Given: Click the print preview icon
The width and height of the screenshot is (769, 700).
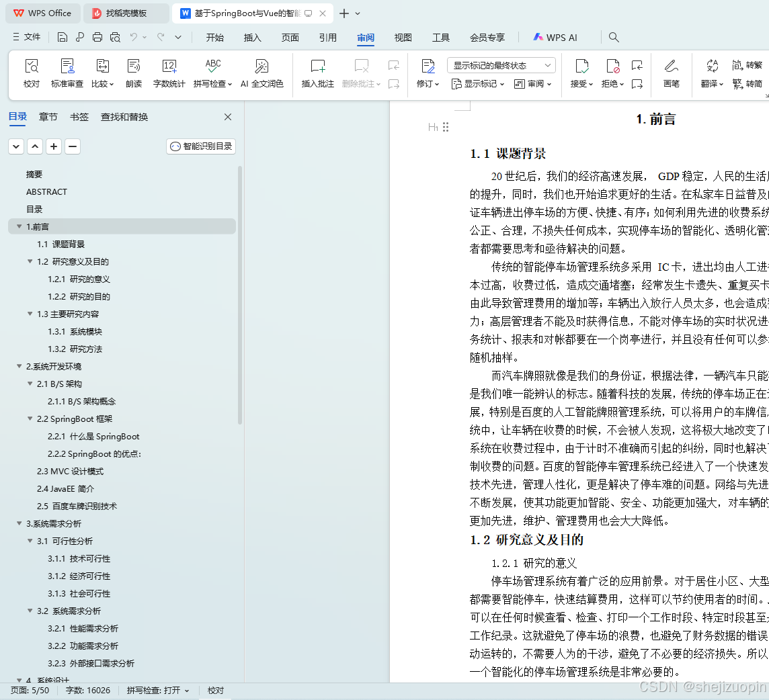Looking at the screenshot, I should click(115, 37).
